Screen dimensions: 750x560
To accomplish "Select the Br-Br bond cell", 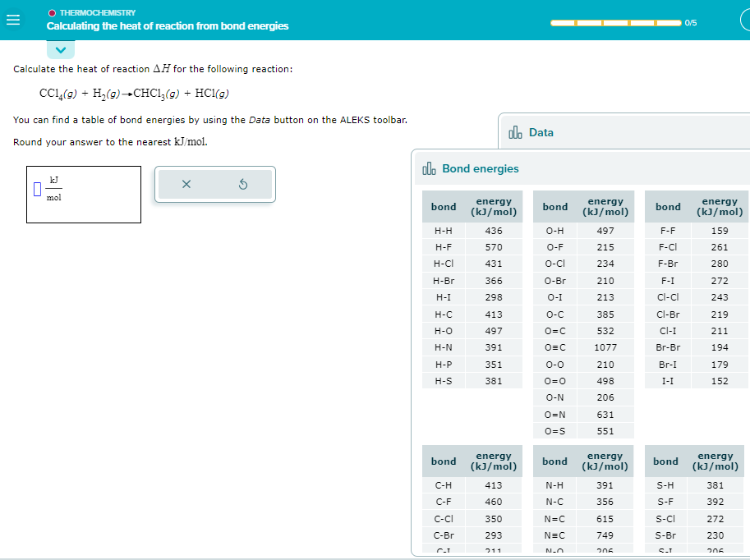I will tap(668, 347).
